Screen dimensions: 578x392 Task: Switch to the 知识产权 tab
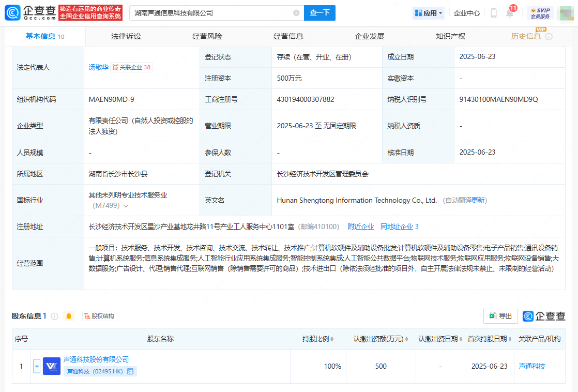[450, 36]
